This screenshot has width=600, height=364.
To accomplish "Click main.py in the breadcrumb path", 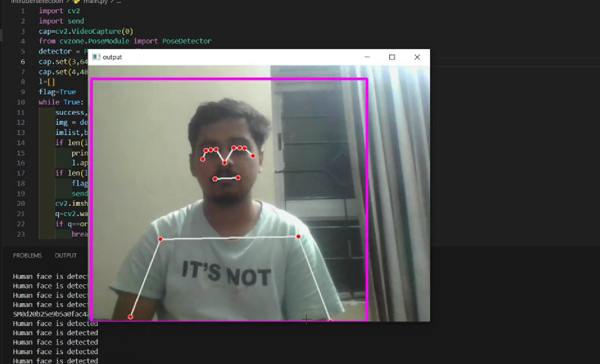I will click(95, 2).
